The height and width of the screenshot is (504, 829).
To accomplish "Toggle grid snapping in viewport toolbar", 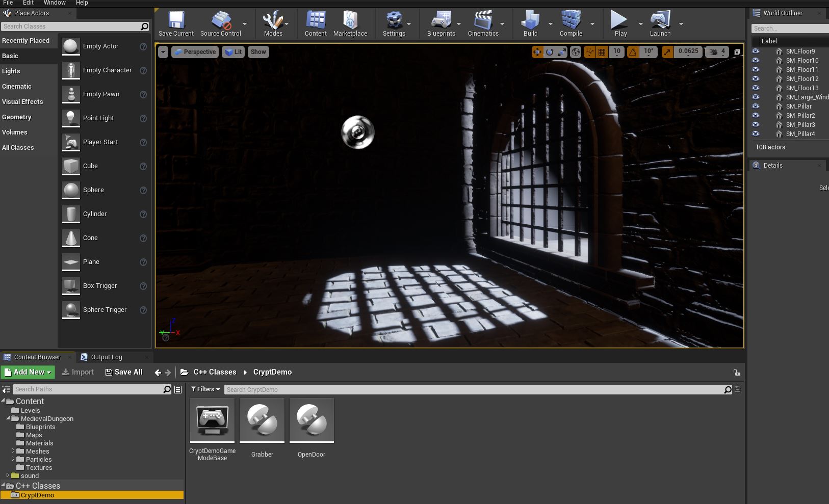I will click(x=602, y=52).
